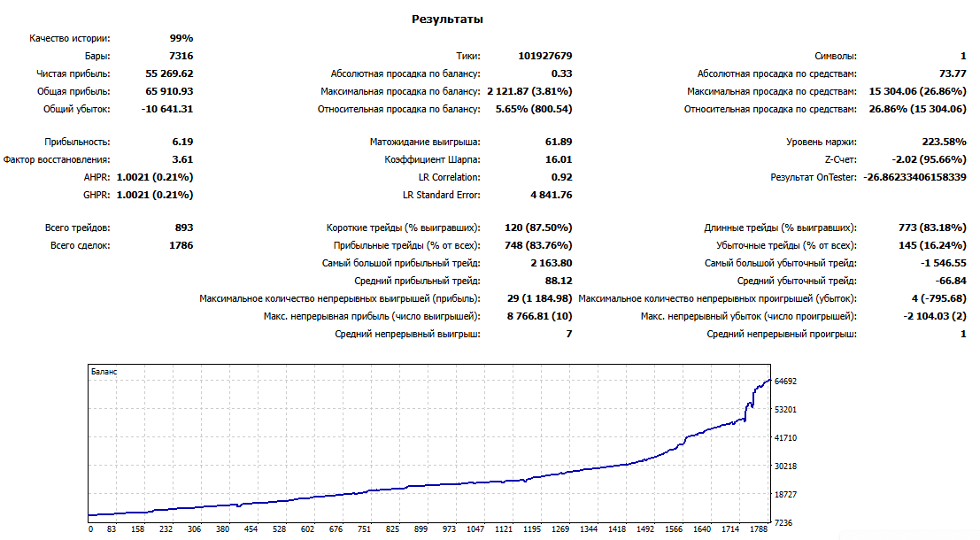980x540 pixels.
Task: Click chart y-axis label 41710
Action: click(785, 438)
